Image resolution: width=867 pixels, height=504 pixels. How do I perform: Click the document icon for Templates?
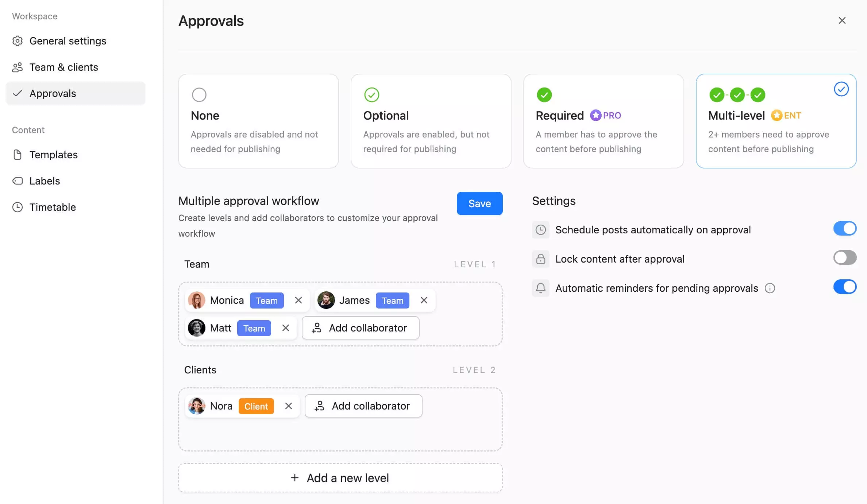[18, 155]
